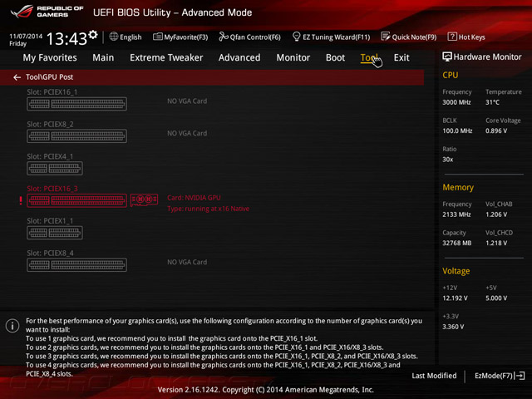This screenshot has width=532, height=399.
Task: Click 'Slot: PCIEX4_1' label
Action: pyautogui.click(x=50, y=156)
